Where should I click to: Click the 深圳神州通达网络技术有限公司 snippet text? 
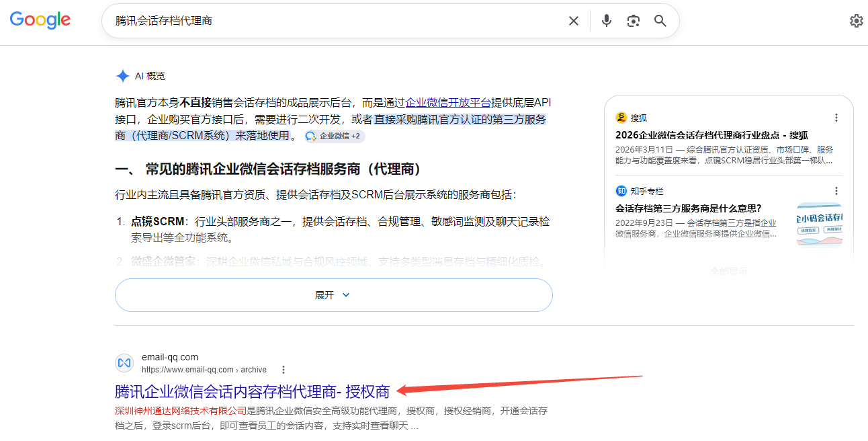coord(181,411)
